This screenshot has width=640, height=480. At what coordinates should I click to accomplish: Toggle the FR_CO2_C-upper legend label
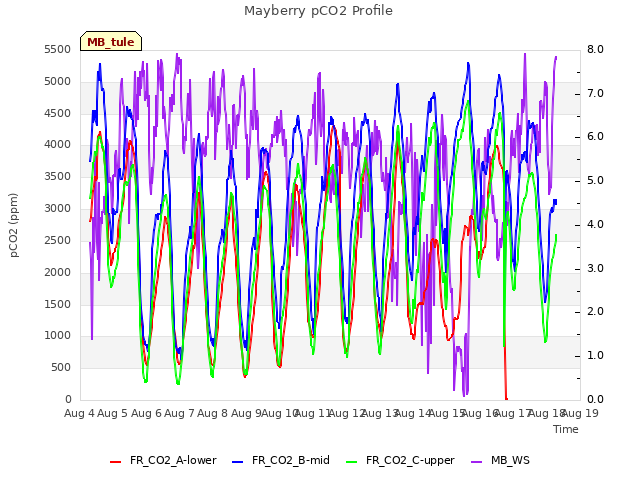(410, 460)
